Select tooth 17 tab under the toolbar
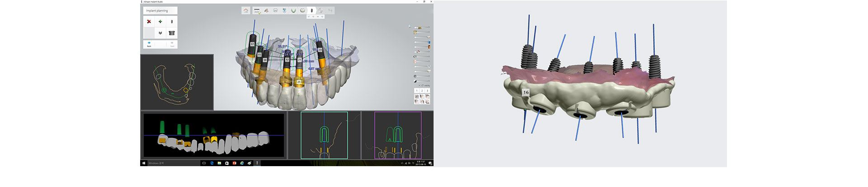The image size is (868, 187). (309, 17)
